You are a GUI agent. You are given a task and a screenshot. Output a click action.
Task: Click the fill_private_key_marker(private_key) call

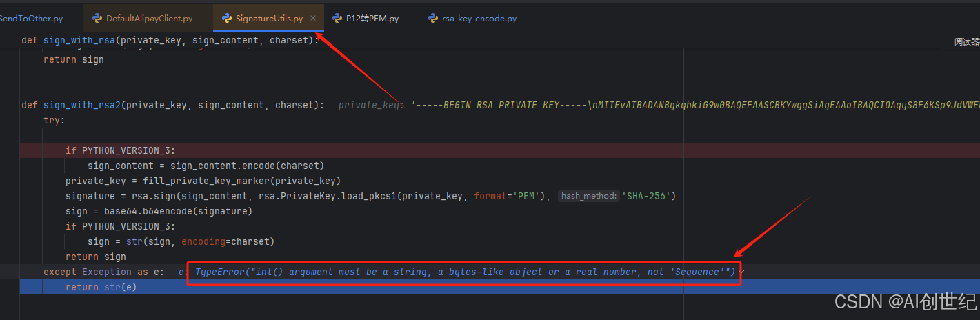[241, 181]
